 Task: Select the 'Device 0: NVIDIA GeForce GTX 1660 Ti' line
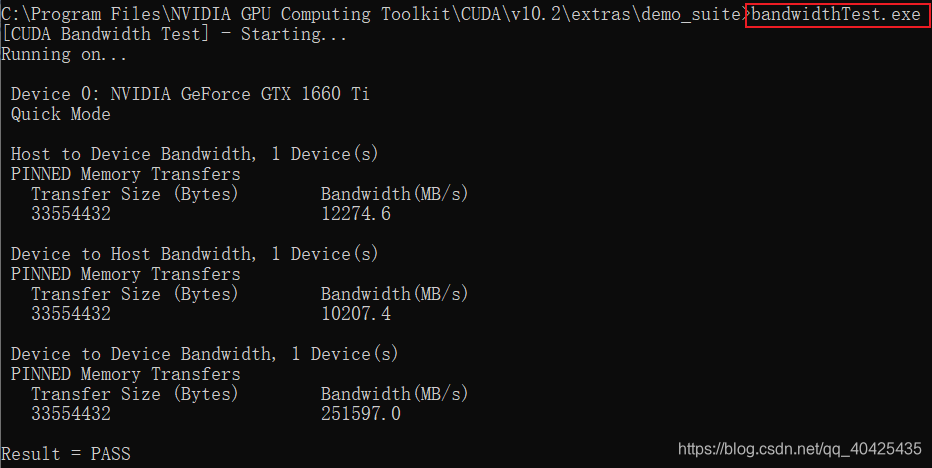point(190,94)
